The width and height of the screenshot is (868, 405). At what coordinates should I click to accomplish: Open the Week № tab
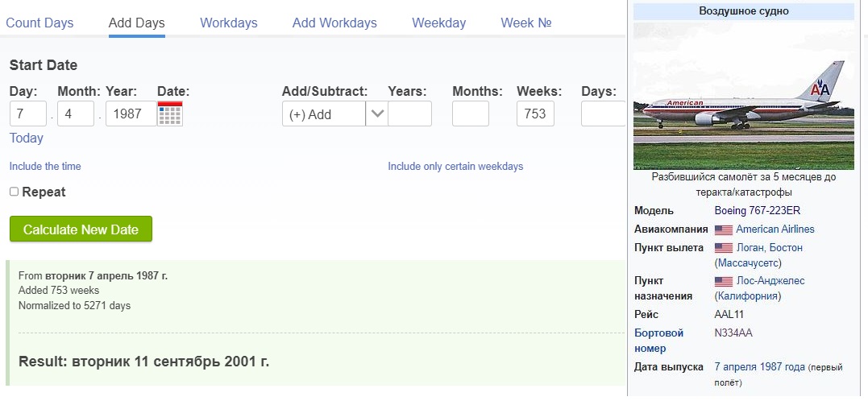tap(526, 23)
